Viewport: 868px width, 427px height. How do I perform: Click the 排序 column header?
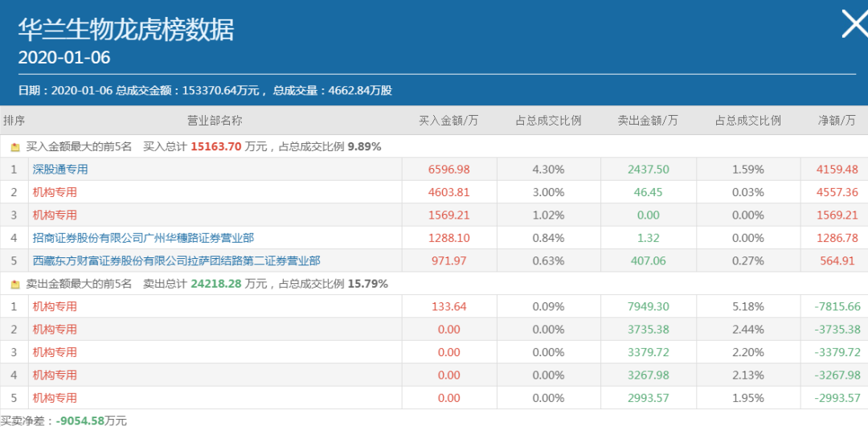14,121
